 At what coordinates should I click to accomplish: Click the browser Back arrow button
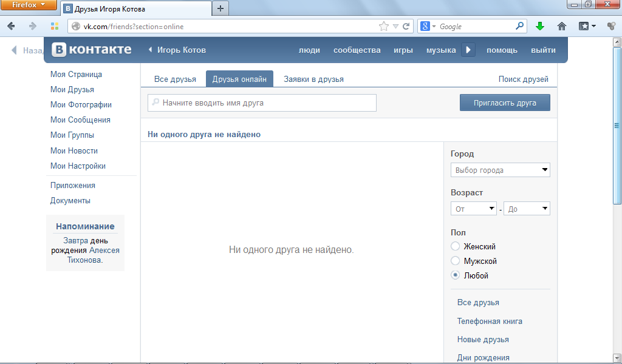[11, 26]
